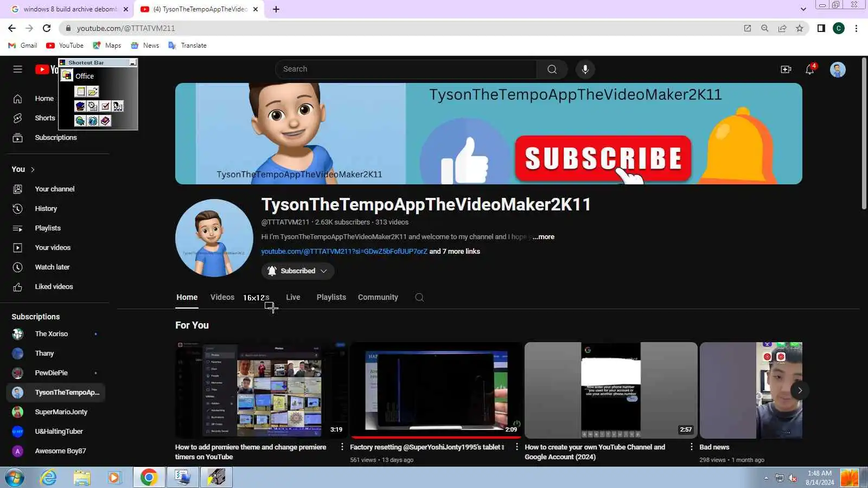Image resolution: width=868 pixels, height=488 pixels.
Task: Switch to the channel Videos tab
Action: point(222,297)
